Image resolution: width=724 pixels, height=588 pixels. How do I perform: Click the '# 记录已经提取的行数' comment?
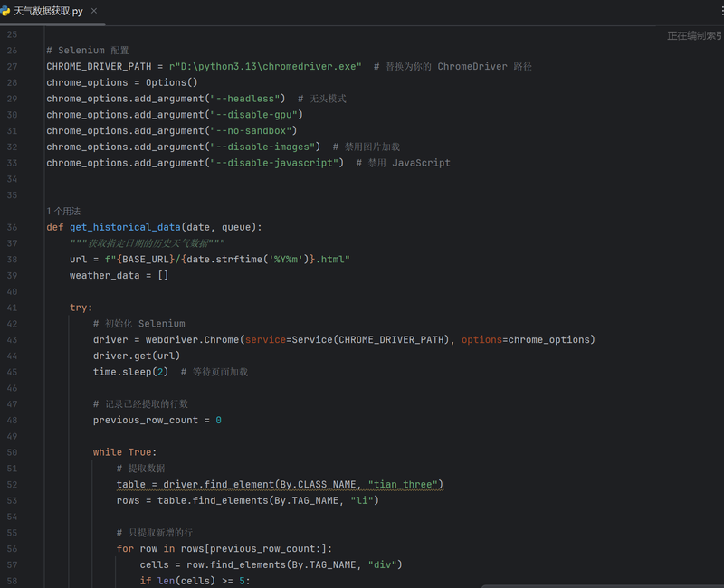140,403
